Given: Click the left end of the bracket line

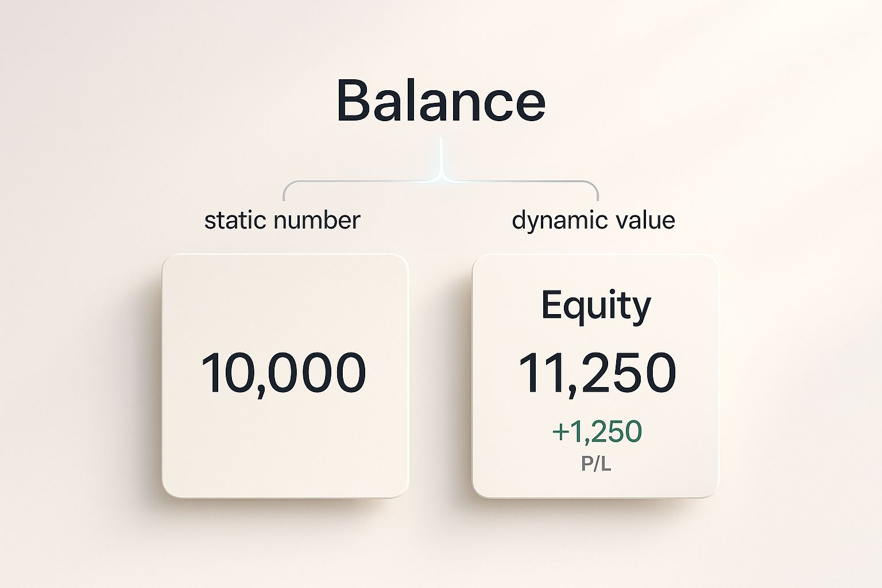Looking at the screenshot, I should pos(284,193).
